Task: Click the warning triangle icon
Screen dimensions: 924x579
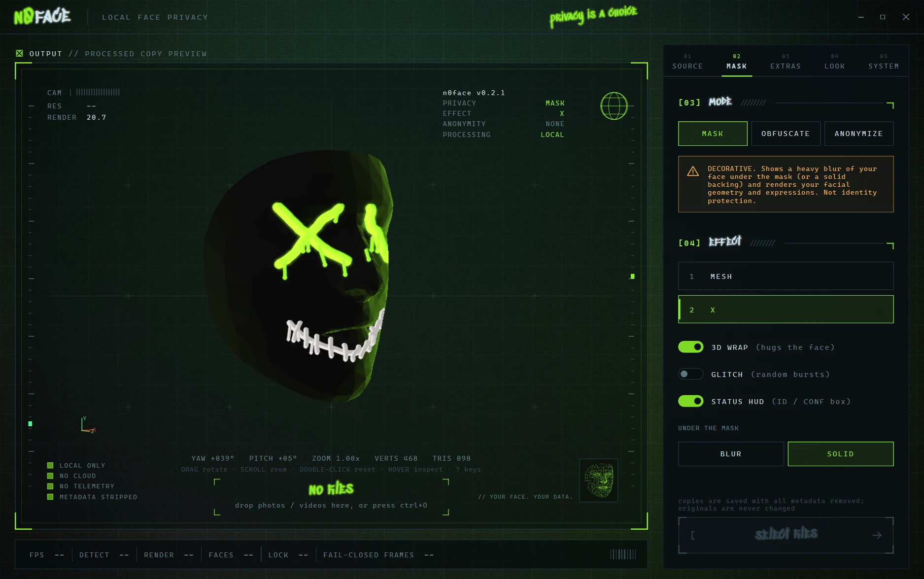Action: tap(693, 171)
